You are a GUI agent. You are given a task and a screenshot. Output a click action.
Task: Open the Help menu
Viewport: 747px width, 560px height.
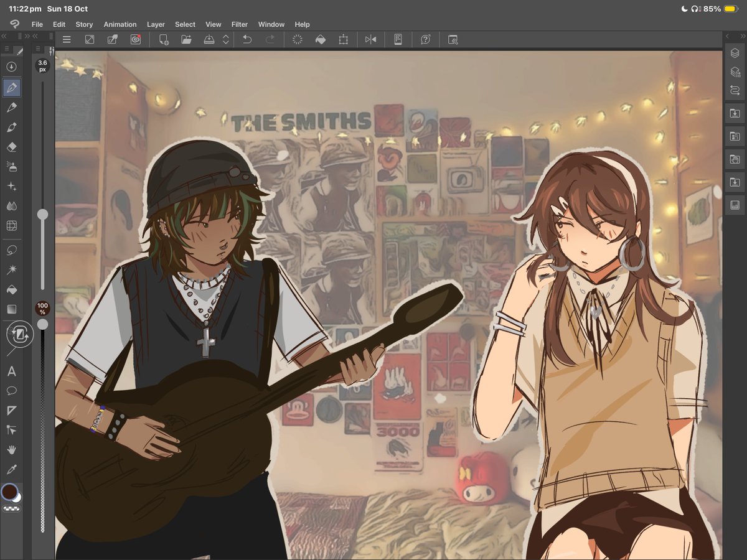[302, 24]
